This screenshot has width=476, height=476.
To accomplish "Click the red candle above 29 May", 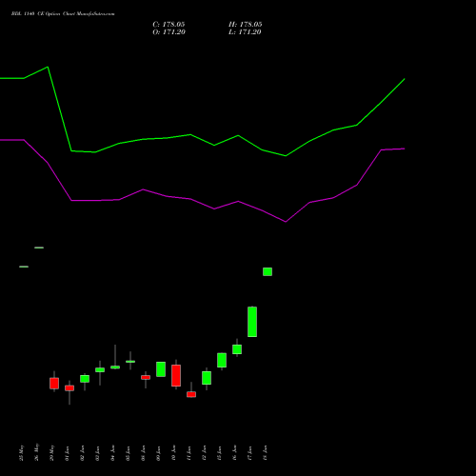I will point(54,384).
